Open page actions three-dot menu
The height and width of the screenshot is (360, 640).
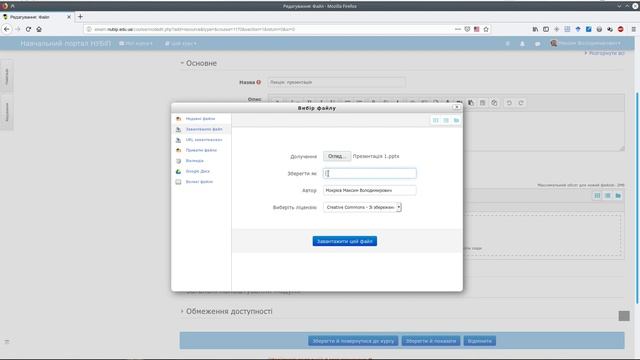point(458,29)
